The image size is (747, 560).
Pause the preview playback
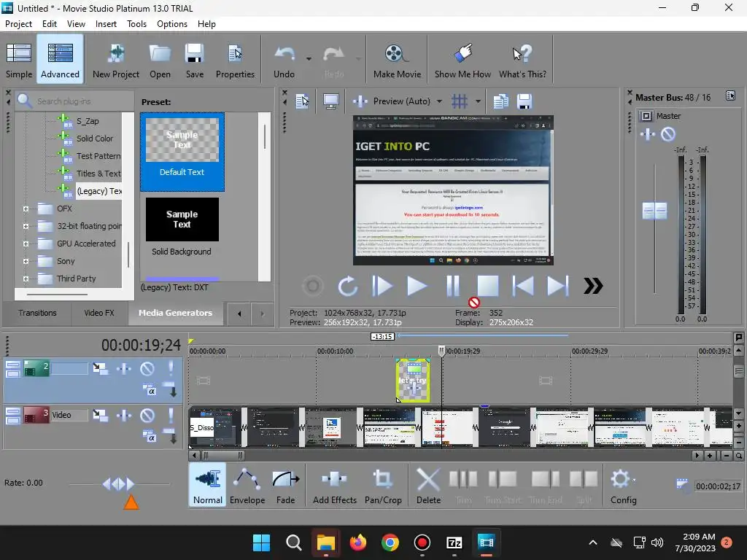(452, 286)
